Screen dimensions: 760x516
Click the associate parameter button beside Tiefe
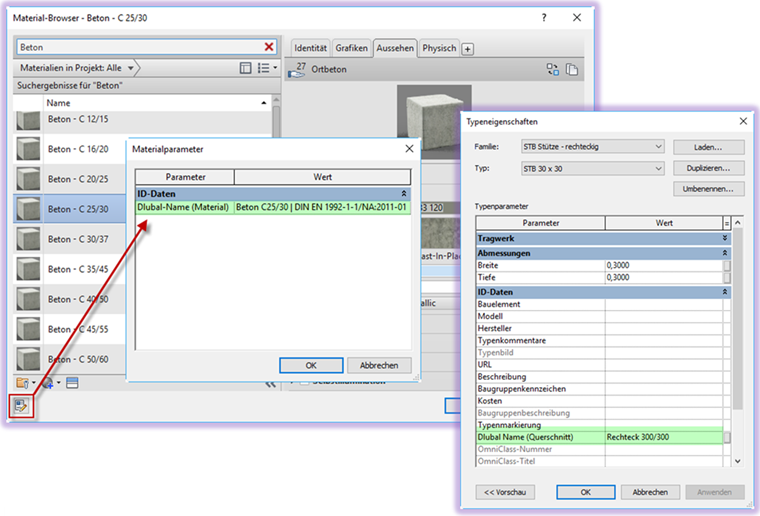tap(727, 278)
